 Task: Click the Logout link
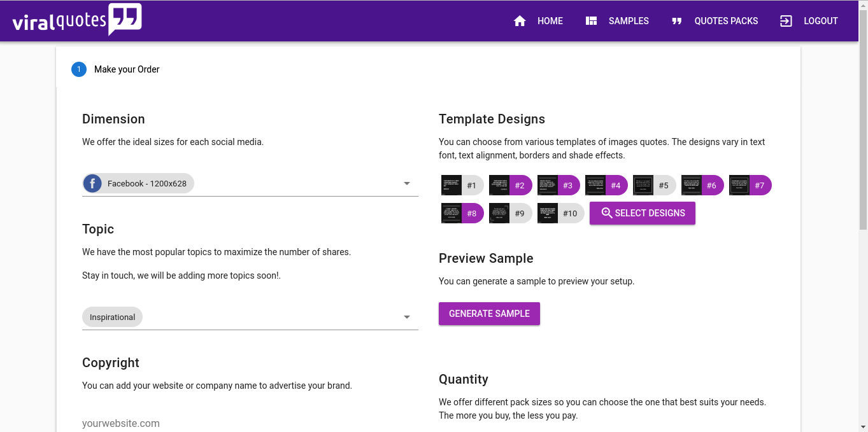point(820,21)
